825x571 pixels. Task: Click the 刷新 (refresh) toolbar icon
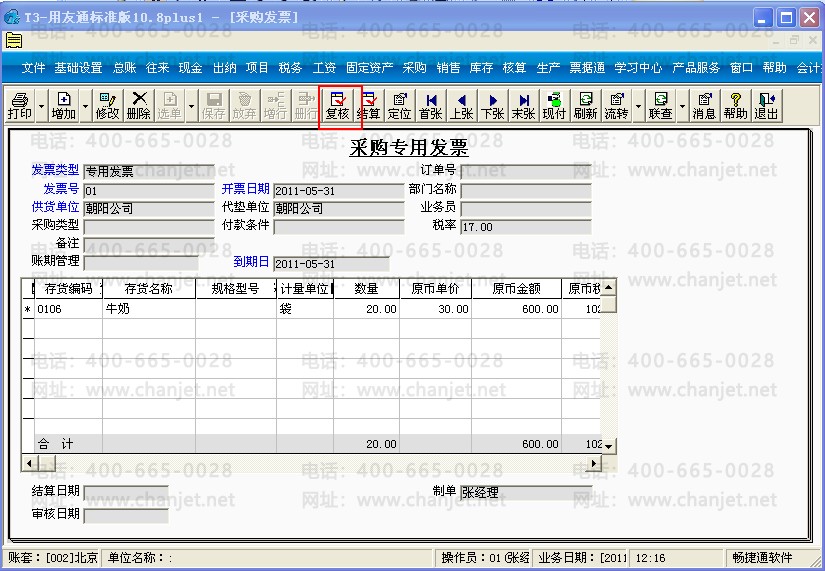586,105
